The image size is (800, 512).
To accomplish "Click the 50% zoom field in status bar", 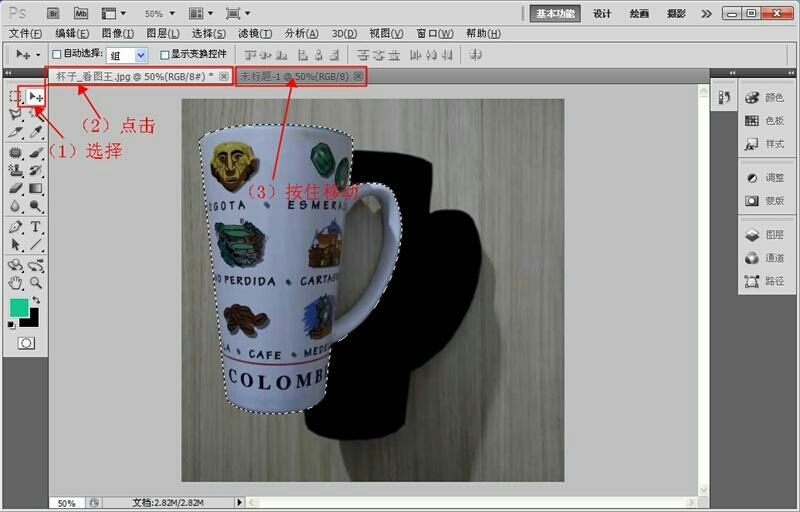I will 67,503.
